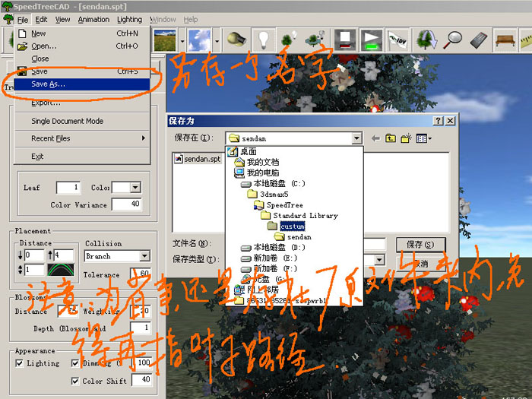
Task: Click the Color Variance value field
Action: pos(127,204)
